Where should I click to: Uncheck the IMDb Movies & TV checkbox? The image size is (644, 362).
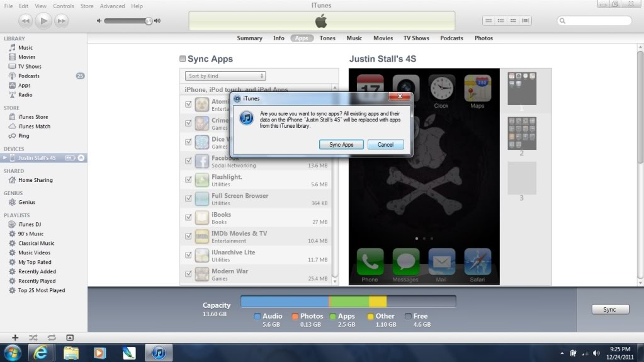(x=188, y=236)
